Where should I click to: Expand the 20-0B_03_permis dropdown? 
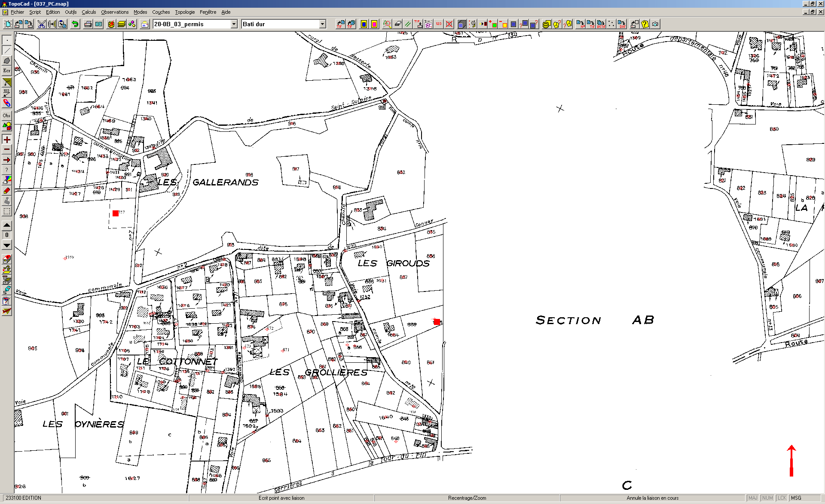point(234,24)
